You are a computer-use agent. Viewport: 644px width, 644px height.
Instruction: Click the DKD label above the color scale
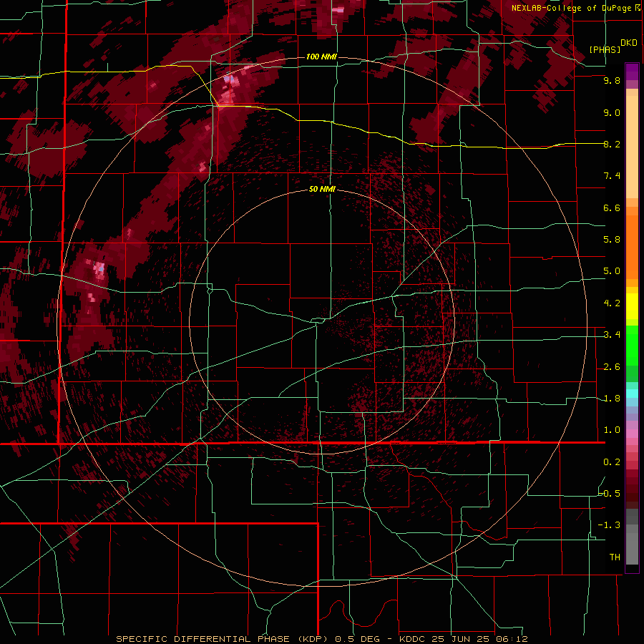click(628, 42)
